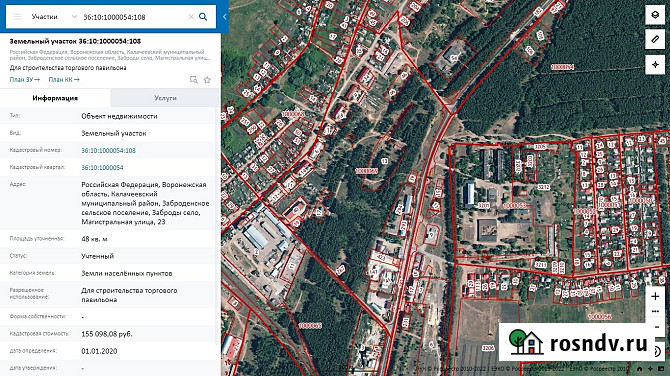Run search with the magnifier icon

(203, 17)
